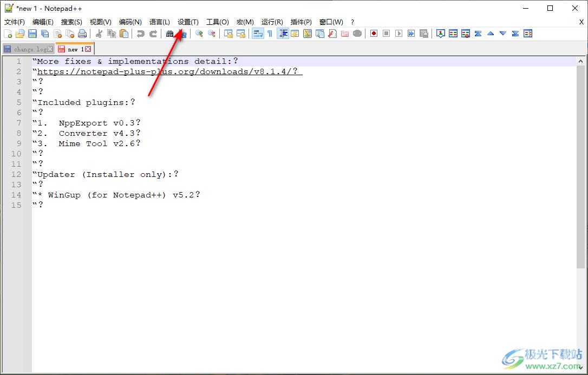The width and height of the screenshot is (588, 375).
Task: Toggle word wrap in the toolbar
Action: [x=258, y=34]
